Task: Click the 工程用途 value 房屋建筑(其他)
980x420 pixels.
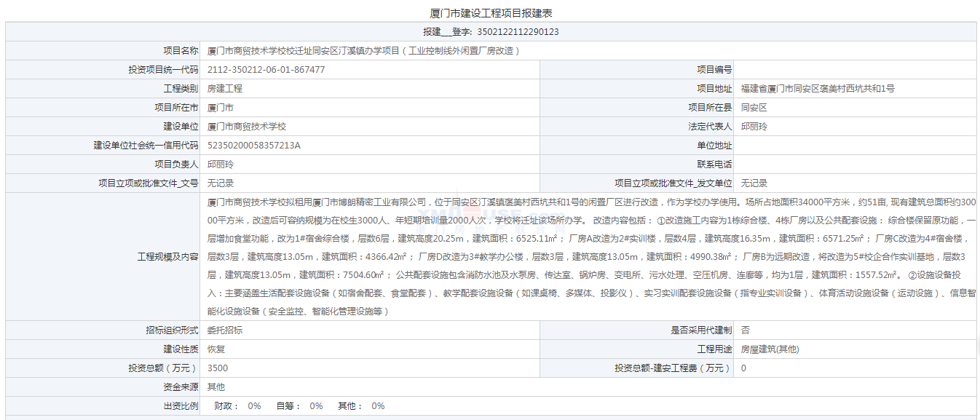Action: click(770, 349)
